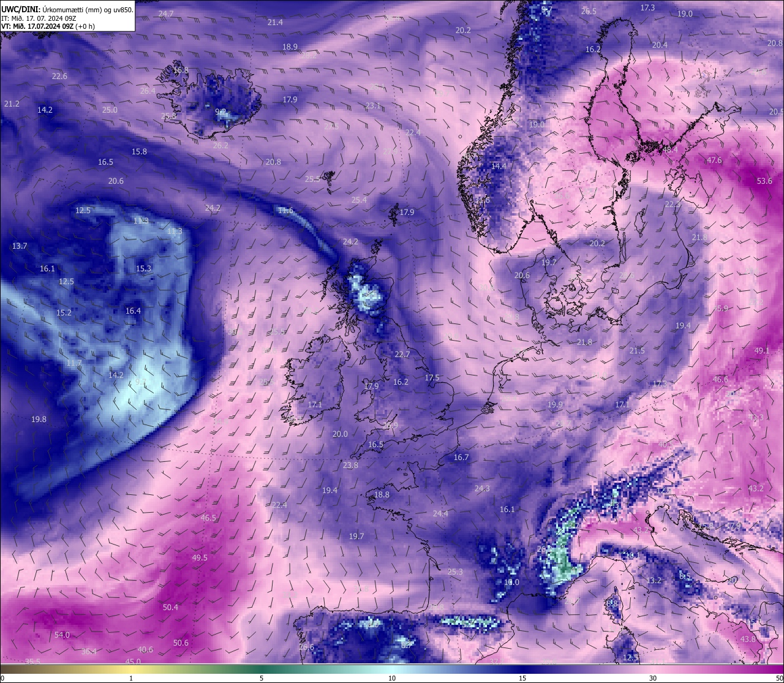Click the 50 tick on color scale
The height and width of the screenshot is (683, 784).
tap(779, 678)
